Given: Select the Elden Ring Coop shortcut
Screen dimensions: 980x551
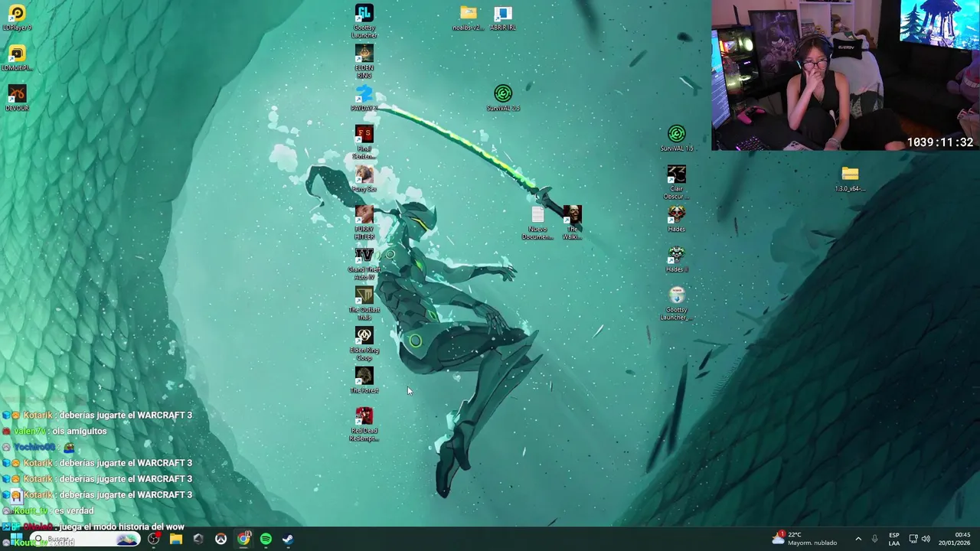Looking at the screenshot, I should [364, 344].
